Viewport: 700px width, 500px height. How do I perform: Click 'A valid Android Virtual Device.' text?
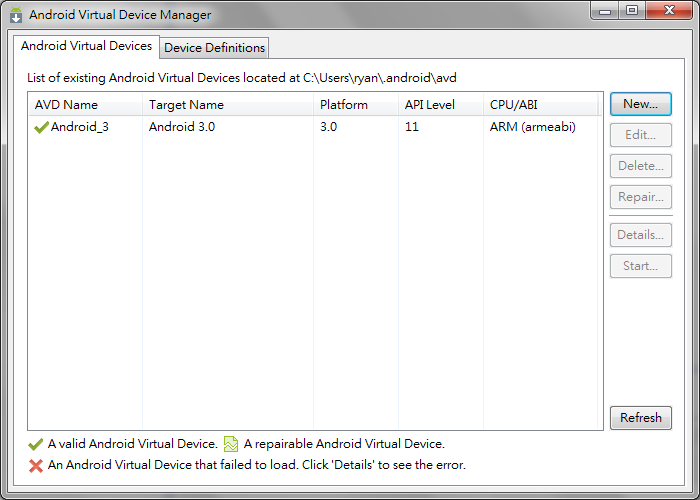133,444
